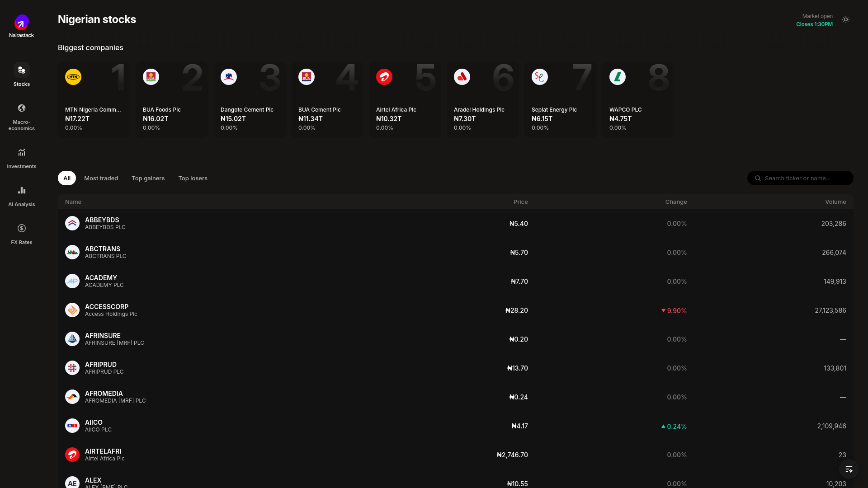Open the Investments sidebar section
This screenshot has width=868, height=488.
pyautogui.click(x=22, y=158)
